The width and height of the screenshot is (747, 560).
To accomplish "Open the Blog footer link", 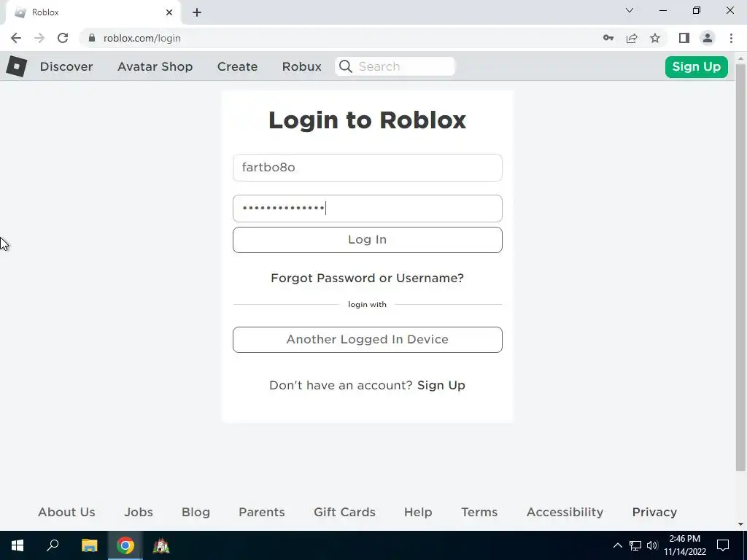I will [196, 512].
